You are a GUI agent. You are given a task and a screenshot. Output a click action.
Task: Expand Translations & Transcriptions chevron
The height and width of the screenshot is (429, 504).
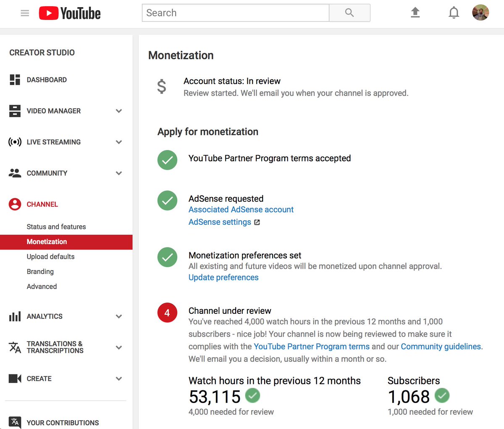pyautogui.click(x=119, y=347)
